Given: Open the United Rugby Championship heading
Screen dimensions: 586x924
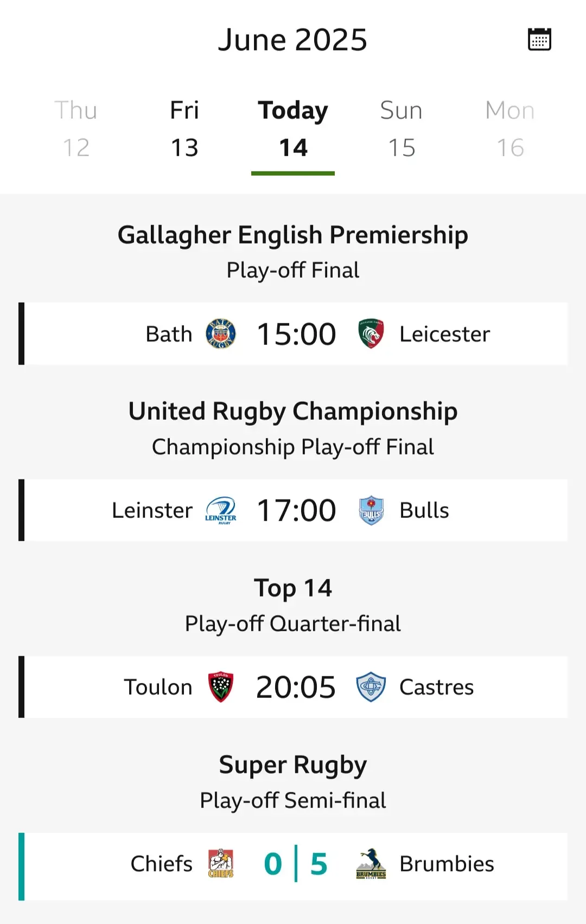Looking at the screenshot, I should coord(293,412).
